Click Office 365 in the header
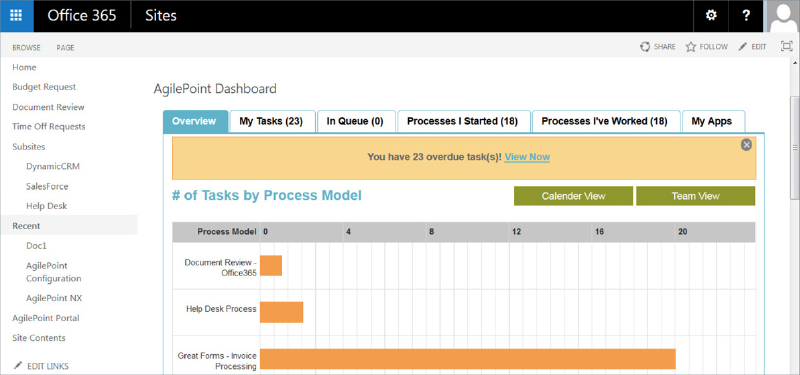This screenshot has height=375, width=800. (x=82, y=16)
